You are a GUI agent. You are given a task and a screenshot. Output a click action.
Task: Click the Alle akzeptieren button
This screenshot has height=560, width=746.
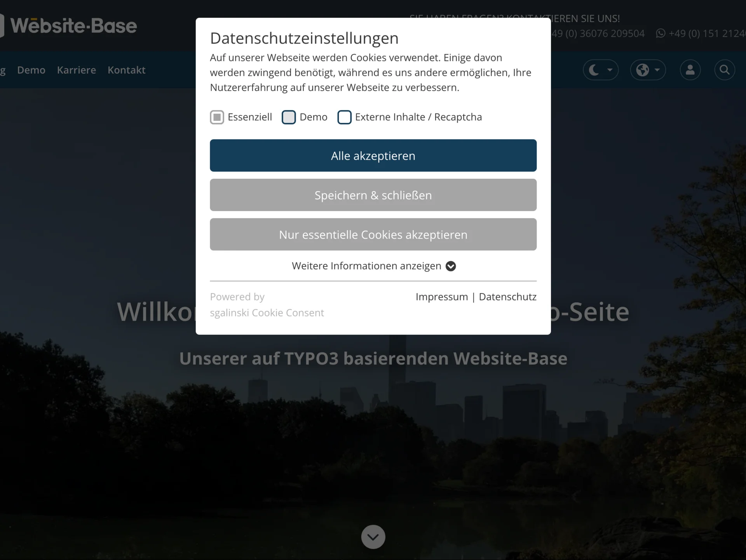pyautogui.click(x=373, y=155)
